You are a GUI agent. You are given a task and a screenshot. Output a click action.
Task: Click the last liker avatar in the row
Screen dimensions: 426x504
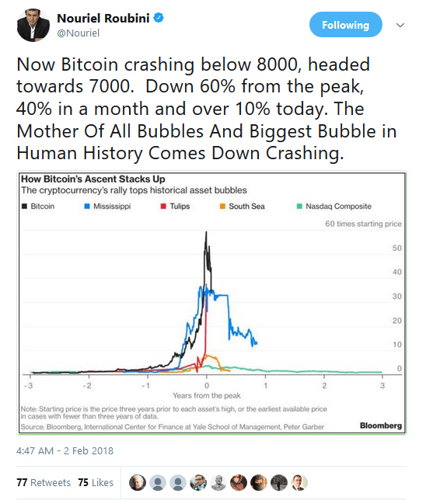point(299,482)
